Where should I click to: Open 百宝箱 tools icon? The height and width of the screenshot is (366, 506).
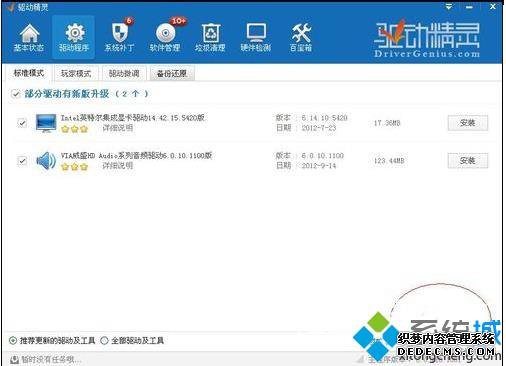click(301, 38)
